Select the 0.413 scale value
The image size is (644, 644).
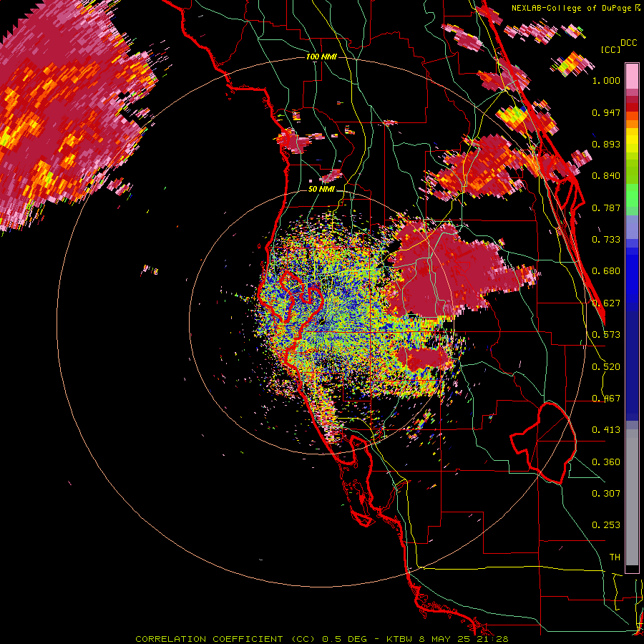tap(606, 430)
